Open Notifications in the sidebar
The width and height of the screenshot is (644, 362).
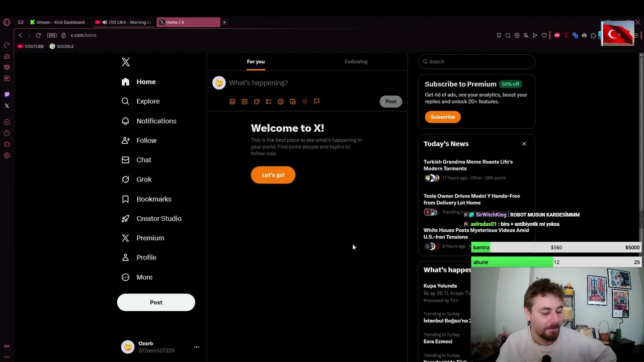click(149, 121)
